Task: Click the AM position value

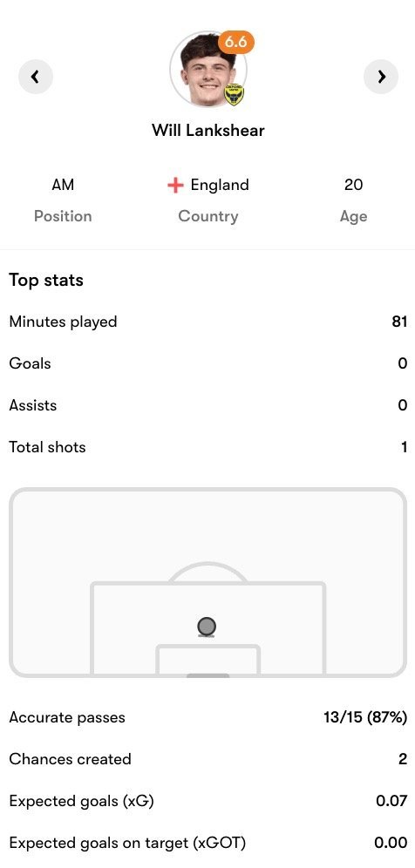Action: pyautogui.click(x=63, y=185)
